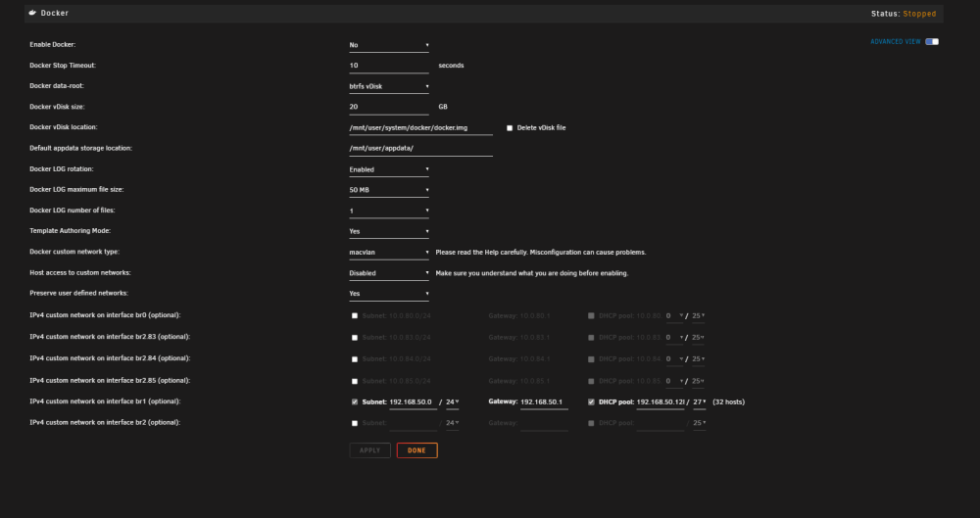980x518 pixels.
Task: Check the Delete vDisk file checkbox
Action: (x=510, y=128)
